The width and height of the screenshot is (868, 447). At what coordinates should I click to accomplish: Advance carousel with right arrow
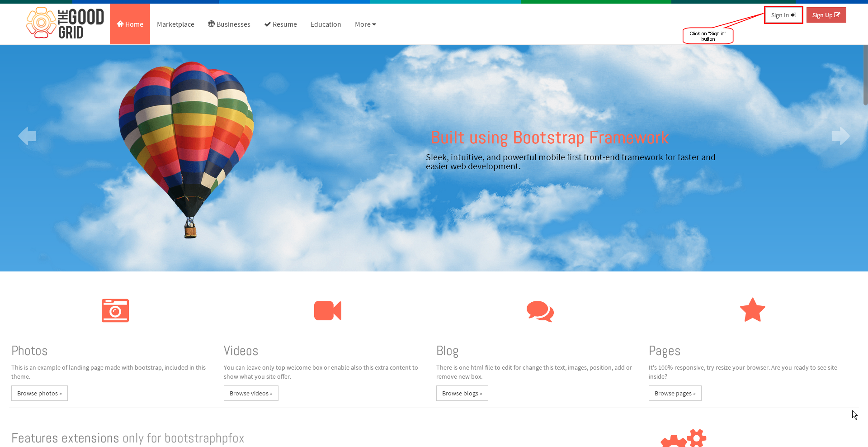(841, 136)
